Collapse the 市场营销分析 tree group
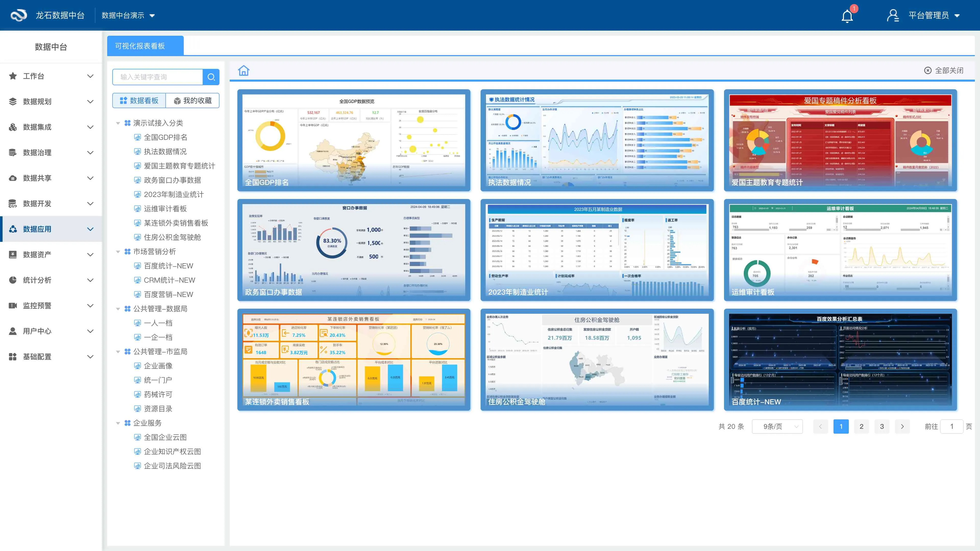 click(118, 252)
